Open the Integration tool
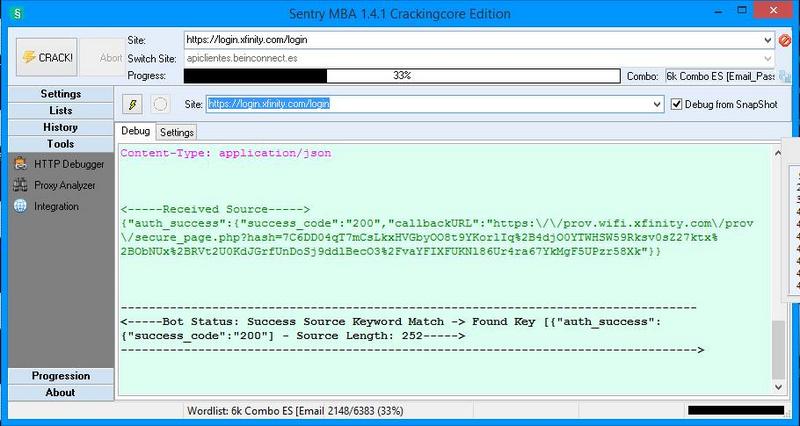The image size is (800, 426). (x=46, y=206)
